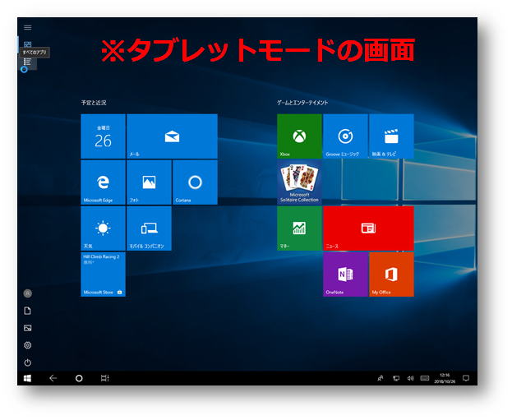Click the Power button icon
The height and width of the screenshot is (420, 512).
coord(28,362)
